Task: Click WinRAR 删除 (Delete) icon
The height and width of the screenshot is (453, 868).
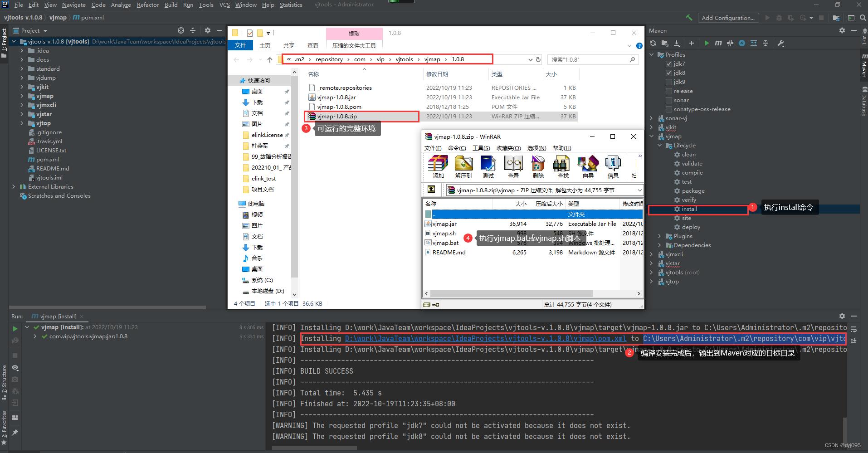Action: (x=538, y=166)
